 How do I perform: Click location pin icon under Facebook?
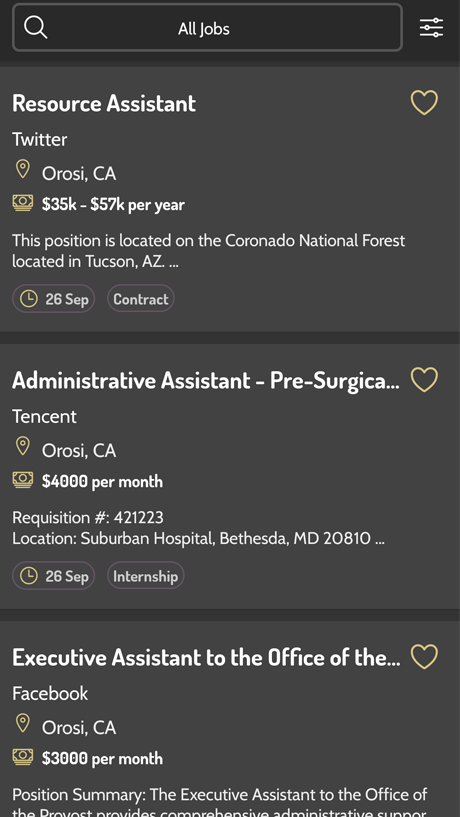[x=22, y=724]
